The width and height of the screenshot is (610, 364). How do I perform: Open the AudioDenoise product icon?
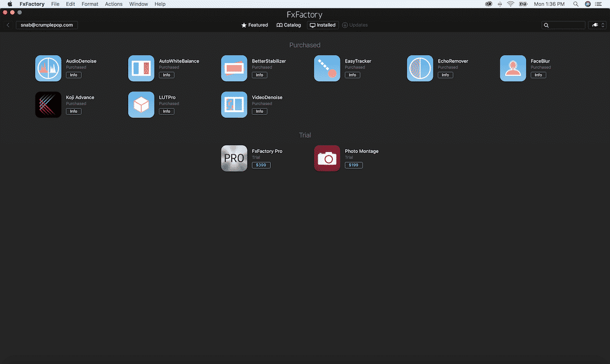coord(48,68)
